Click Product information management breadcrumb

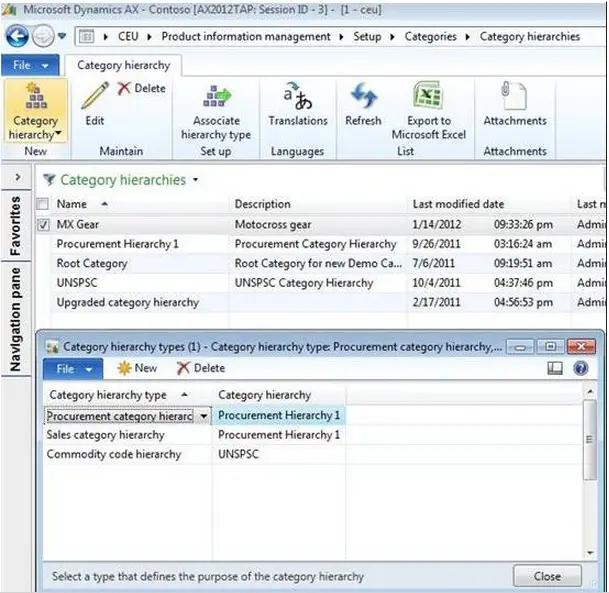coord(246,37)
